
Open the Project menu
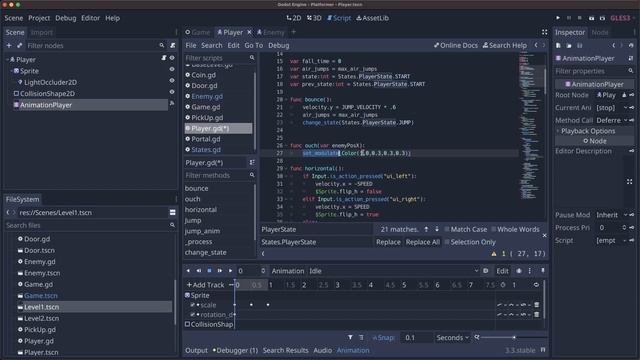39,18
